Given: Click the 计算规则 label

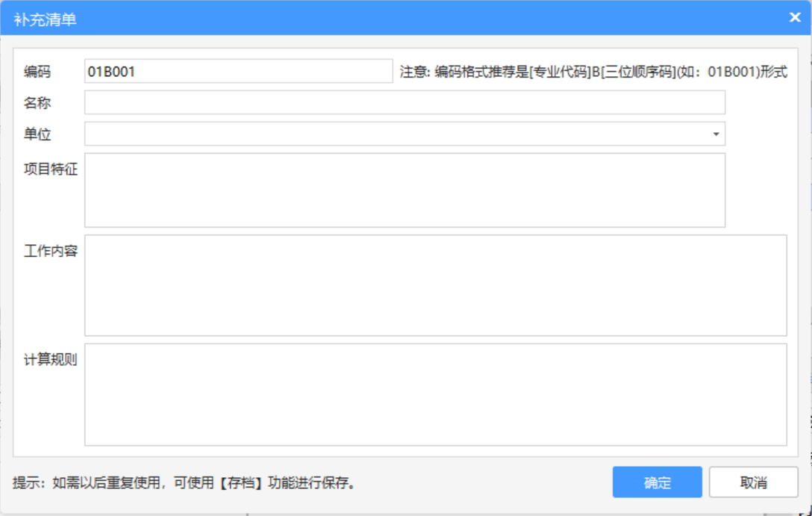Looking at the screenshot, I should pos(51,360).
